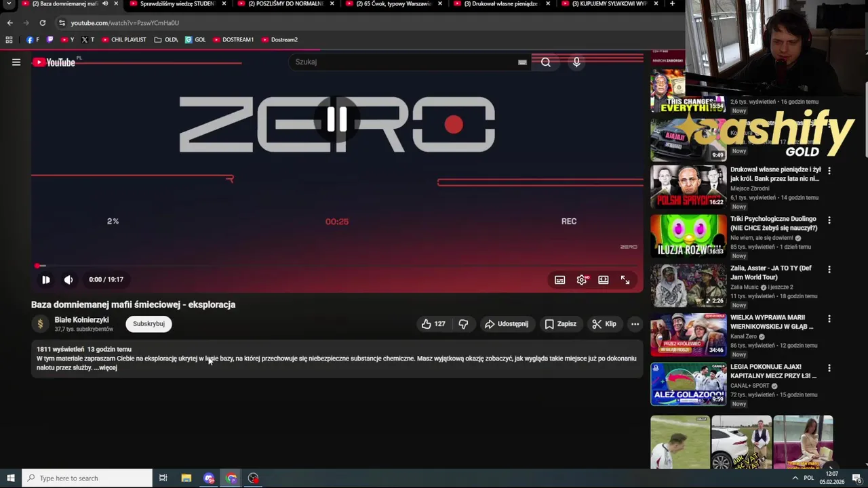The height and width of the screenshot is (488, 868).
Task: Switch to Drukował własne pieniądze tab
Action: click(500, 3)
